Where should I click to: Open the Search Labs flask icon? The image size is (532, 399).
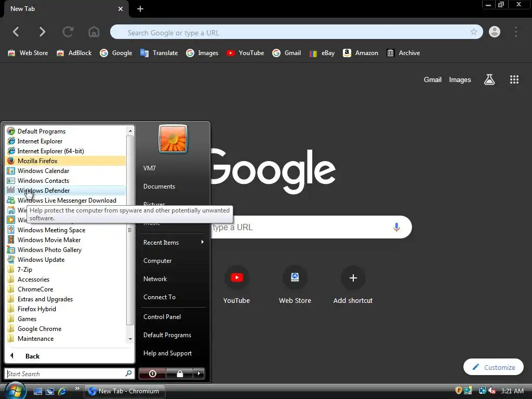489,79
